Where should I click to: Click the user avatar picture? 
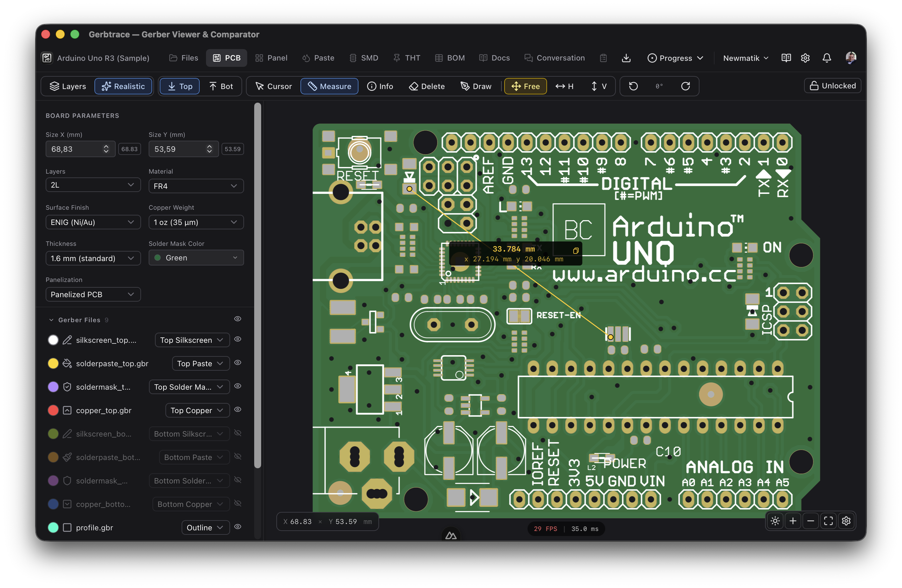[851, 58]
